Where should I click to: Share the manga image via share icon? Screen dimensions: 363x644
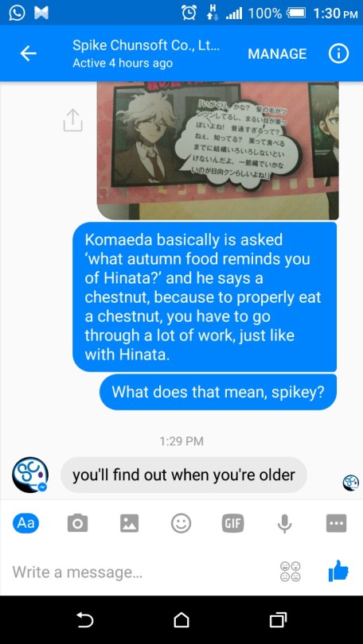tap(73, 120)
